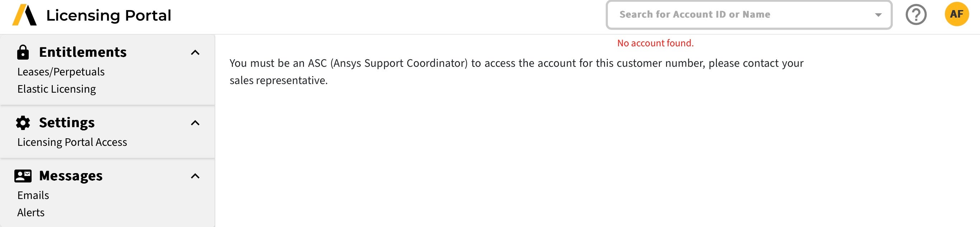Go to Elastic Licensing page
Screen dimensions: 980x227
pos(57,89)
